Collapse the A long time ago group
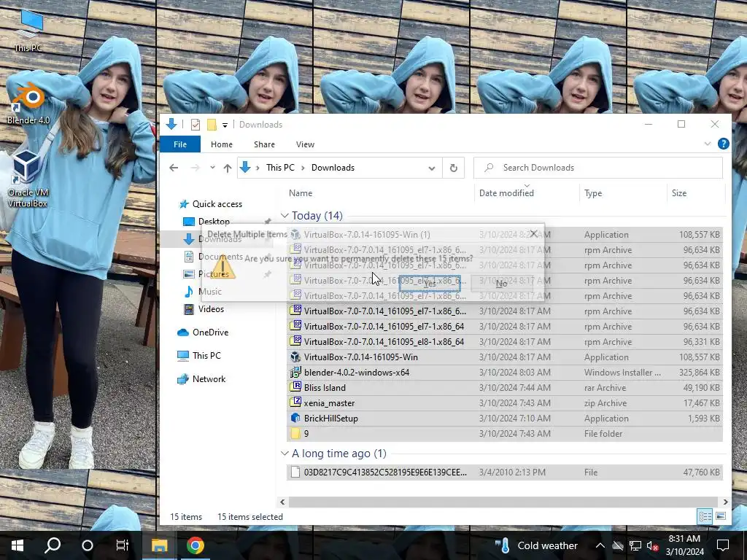This screenshot has width=747, height=560. [285, 454]
